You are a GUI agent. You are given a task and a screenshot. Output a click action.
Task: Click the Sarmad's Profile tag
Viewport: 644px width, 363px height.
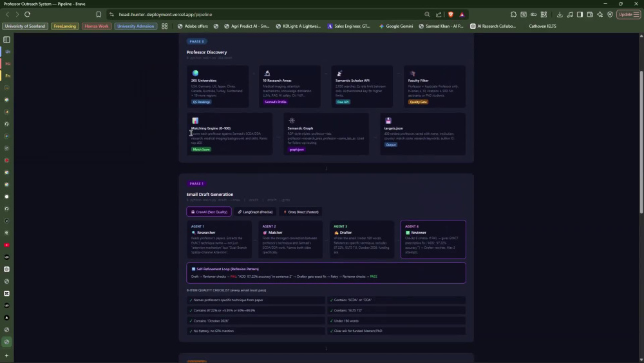275,102
